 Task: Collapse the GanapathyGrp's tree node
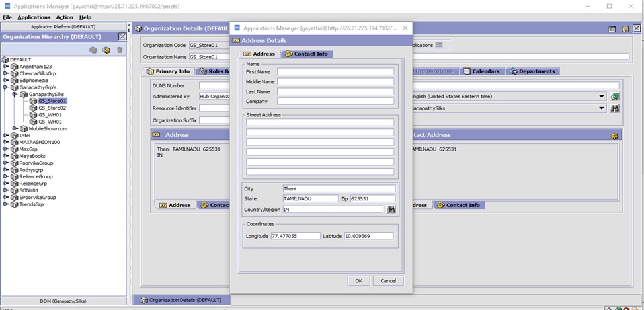[6, 87]
